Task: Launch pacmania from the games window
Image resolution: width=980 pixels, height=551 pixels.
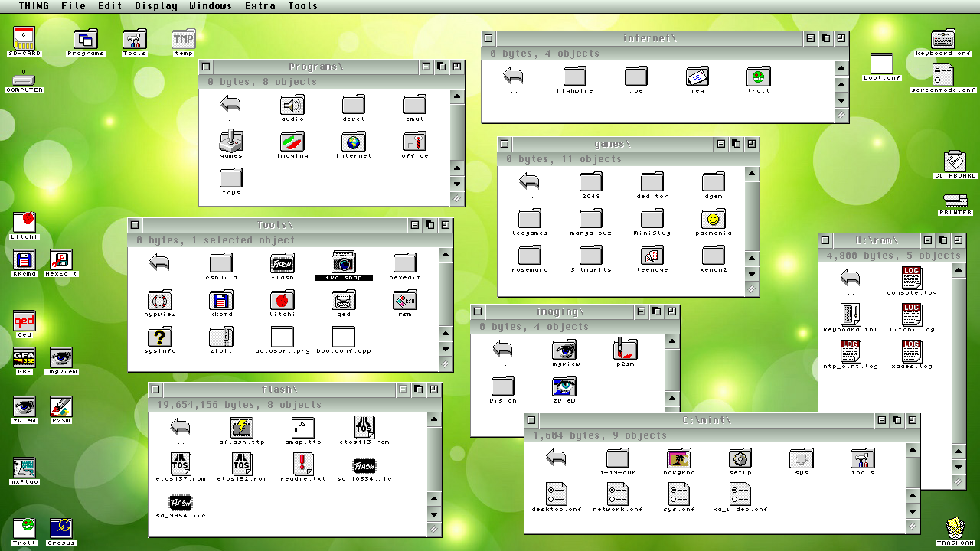Action: [713, 220]
